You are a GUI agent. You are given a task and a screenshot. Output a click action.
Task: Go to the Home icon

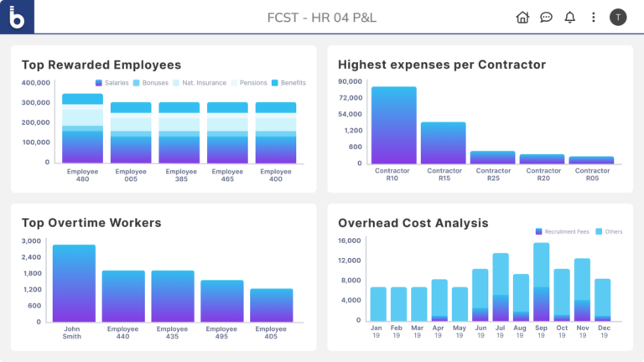[x=522, y=17]
